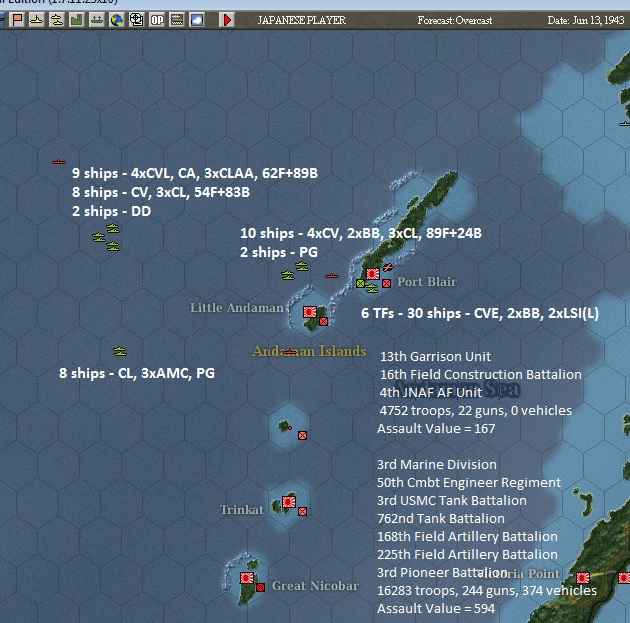Click the '8 ships - CV, 3xCL' annotation line
This screenshot has width=630, height=623.
click(x=161, y=192)
